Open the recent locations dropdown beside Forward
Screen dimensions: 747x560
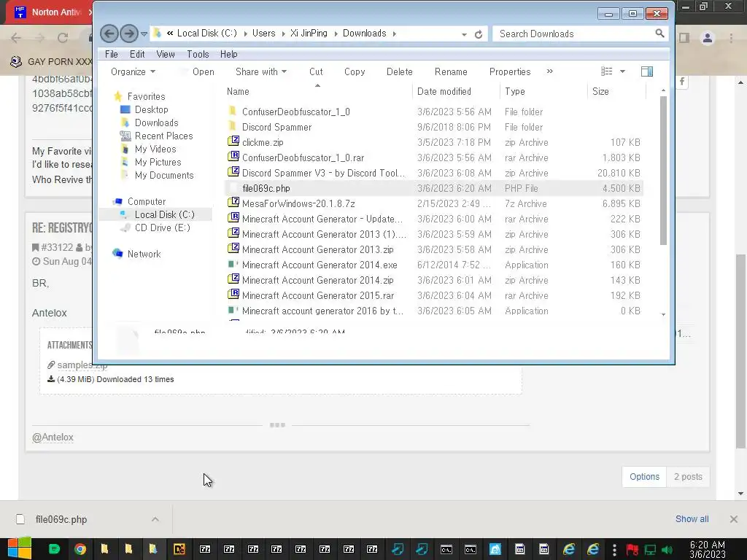[x=144, y=34]
